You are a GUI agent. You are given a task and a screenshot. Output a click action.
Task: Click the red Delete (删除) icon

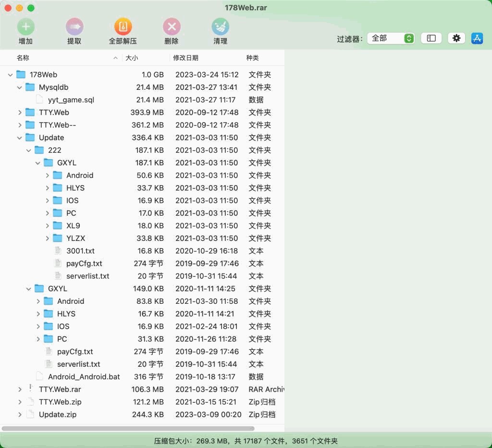pos(172,26)
